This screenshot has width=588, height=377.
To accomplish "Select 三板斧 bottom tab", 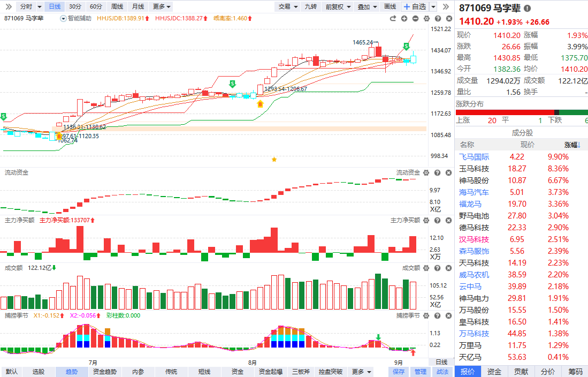I will click(x=301, y=372).
